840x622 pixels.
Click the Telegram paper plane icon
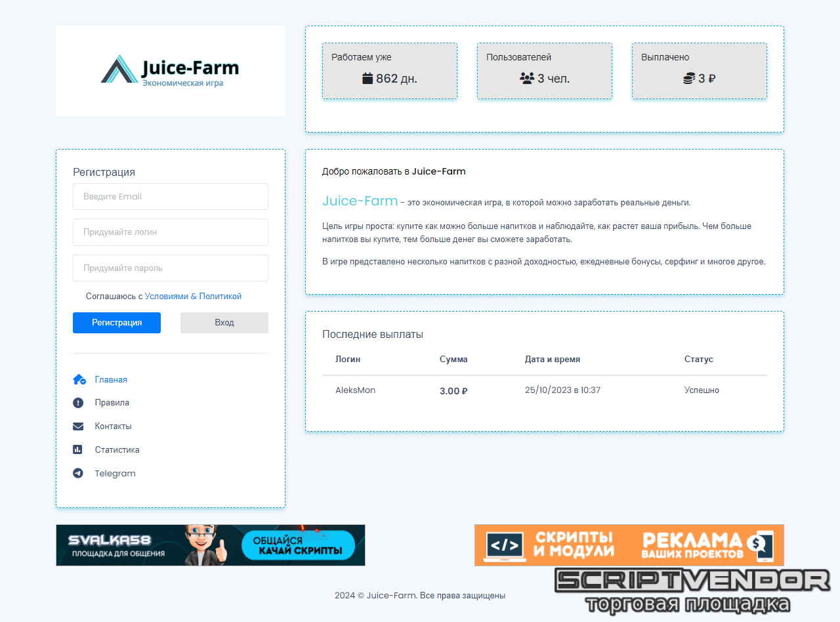click(x=78, y=473)
